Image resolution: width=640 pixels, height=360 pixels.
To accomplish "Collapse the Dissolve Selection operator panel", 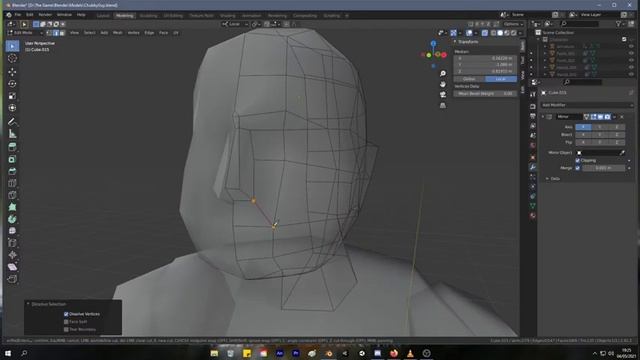I will point(28,304).
